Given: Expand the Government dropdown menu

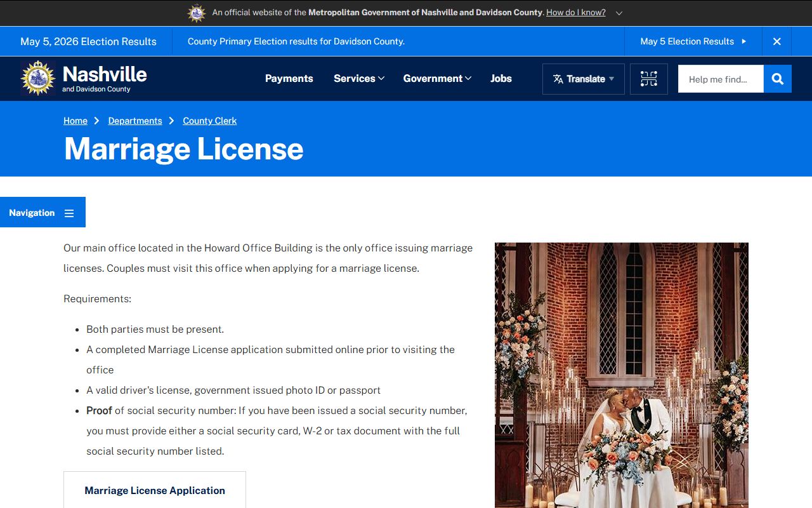Looking at the screenshot, I should point(437,79).
